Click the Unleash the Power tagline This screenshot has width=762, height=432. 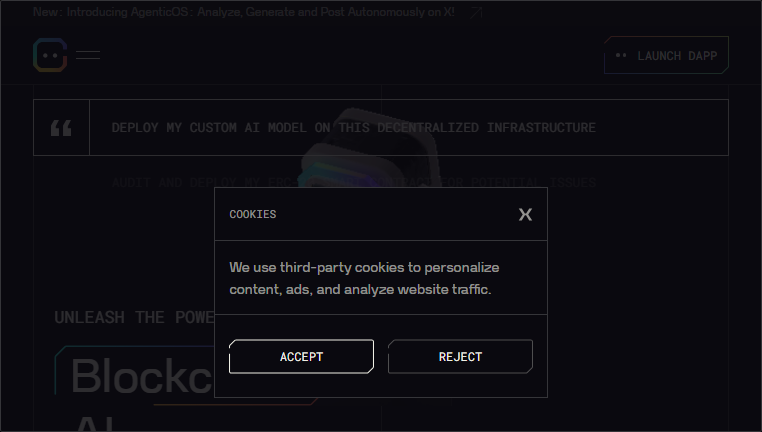point(134,317)
